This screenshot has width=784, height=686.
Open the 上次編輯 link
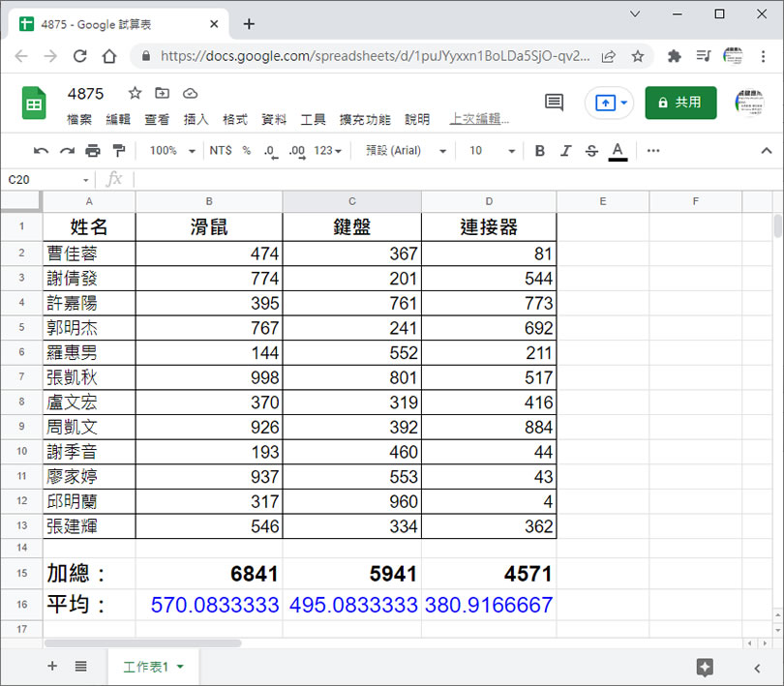click(x=479, y=119)
